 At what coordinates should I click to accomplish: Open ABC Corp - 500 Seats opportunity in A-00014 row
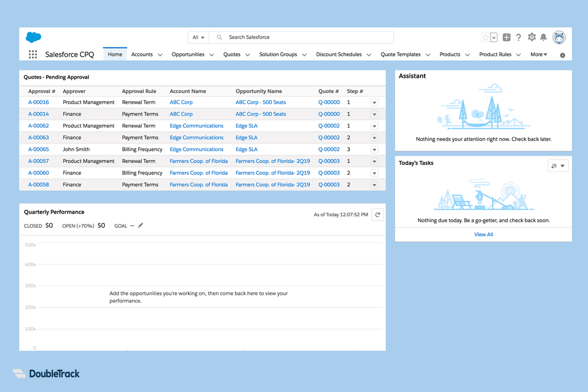[x=261, y=114]
